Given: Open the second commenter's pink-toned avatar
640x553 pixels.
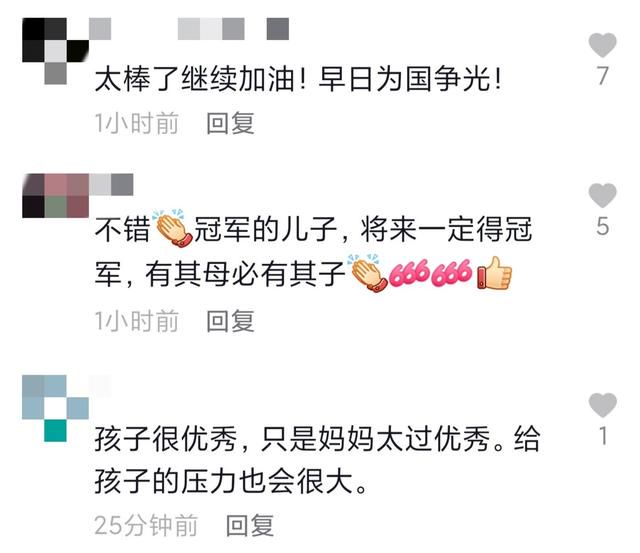Looking at the screenshot, I should (x=56, y=196).
